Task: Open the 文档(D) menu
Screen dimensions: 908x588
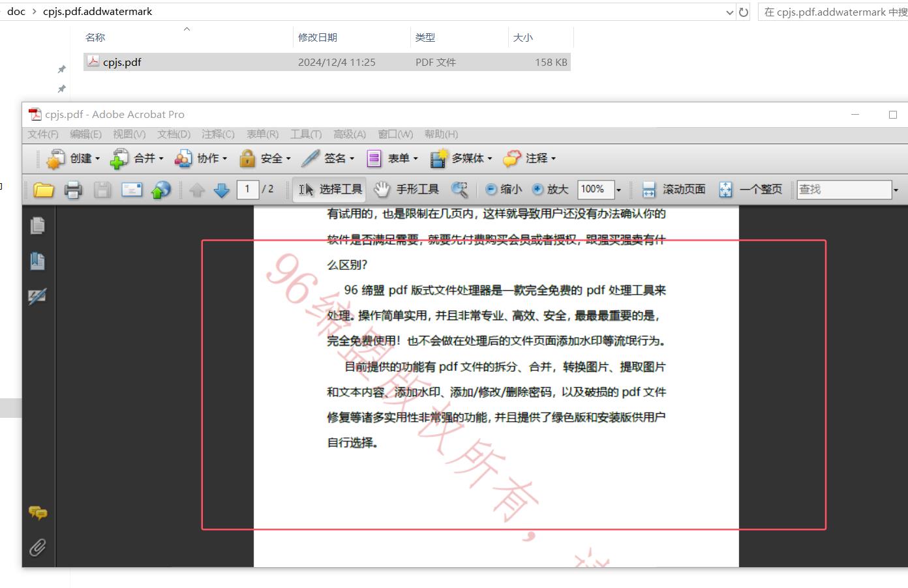Action: tap(174, 134)
